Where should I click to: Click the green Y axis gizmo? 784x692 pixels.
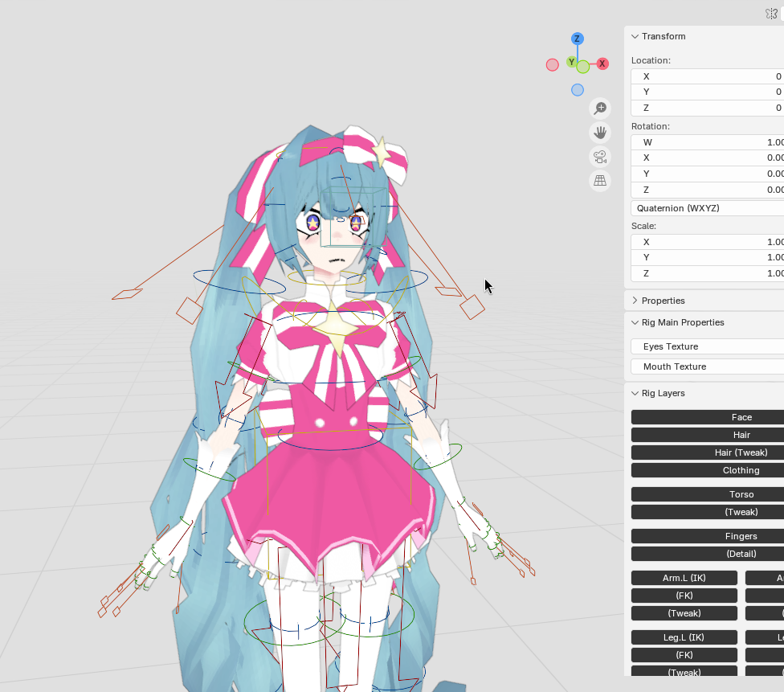(571, 62)
